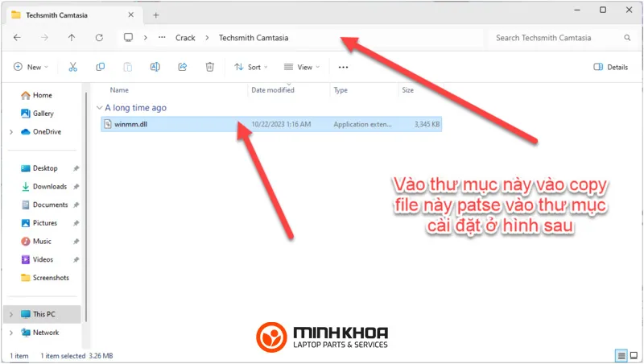Collapse the 'A long time ago' group
This screenshot has width=644, height=364.
[x=99, y=107]
